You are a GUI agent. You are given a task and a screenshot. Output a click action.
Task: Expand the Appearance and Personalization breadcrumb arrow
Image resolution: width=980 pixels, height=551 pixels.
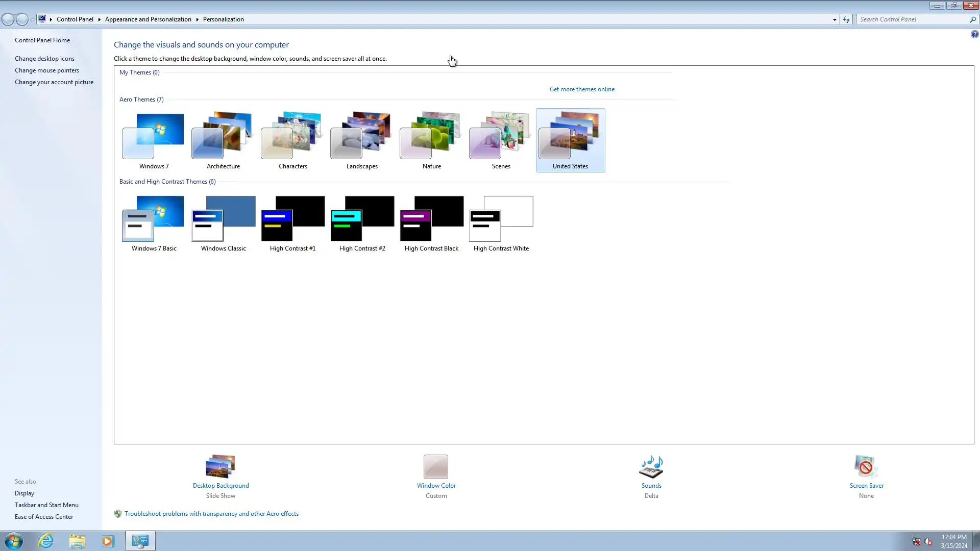(197, 19)
